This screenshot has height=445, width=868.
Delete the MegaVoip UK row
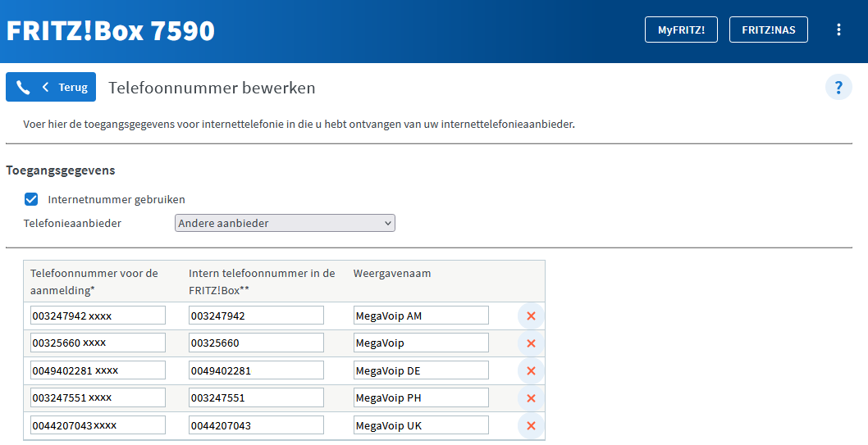pos(531,425)
